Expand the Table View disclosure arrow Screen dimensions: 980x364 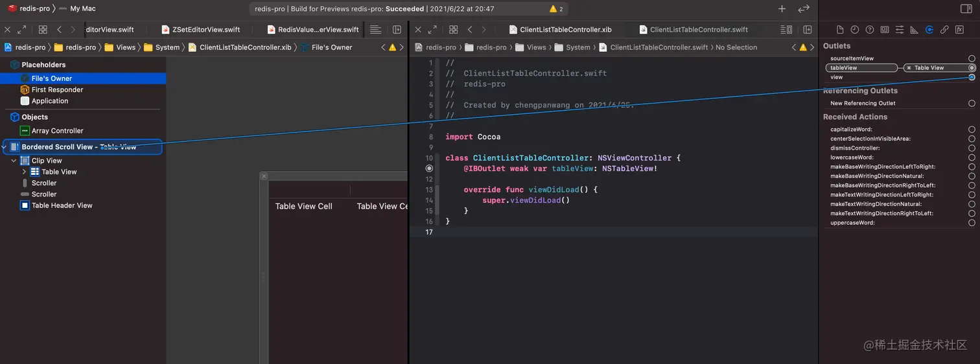click(25, 172)
